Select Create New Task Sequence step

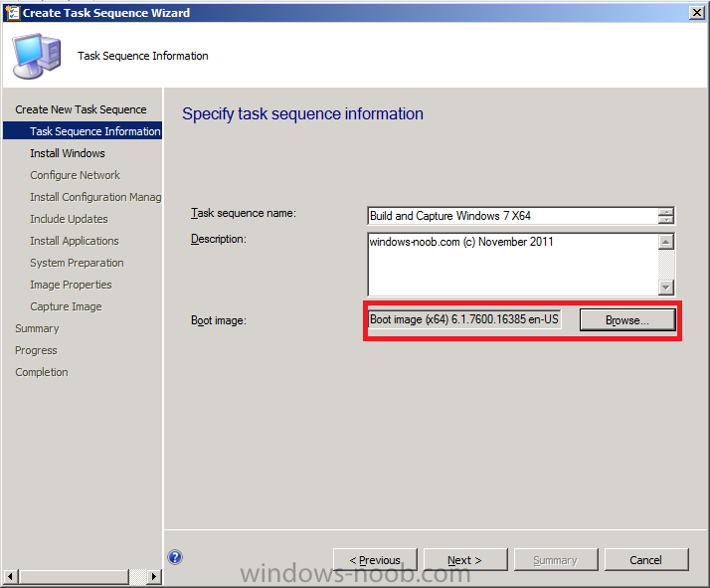[x=81, y=109]
